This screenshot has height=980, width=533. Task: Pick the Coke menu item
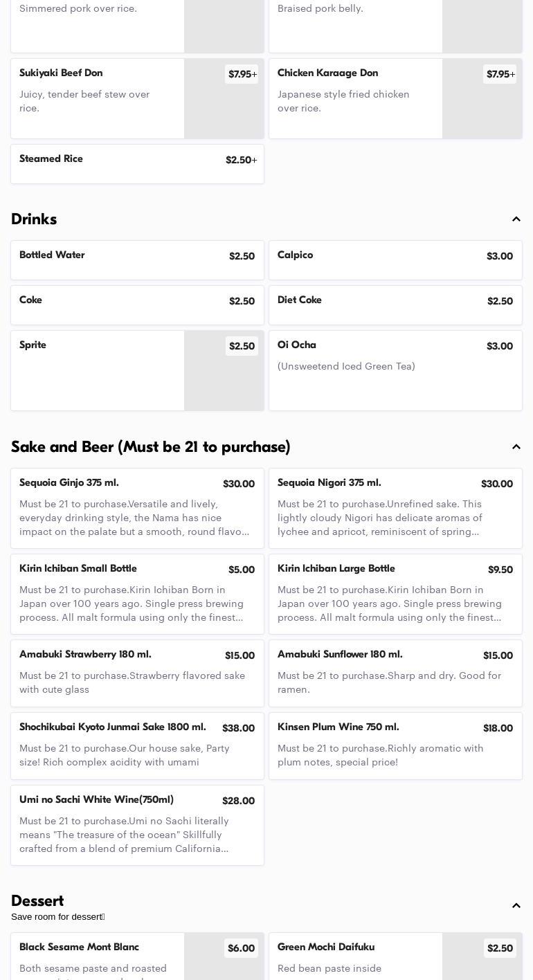coord(137,305)
